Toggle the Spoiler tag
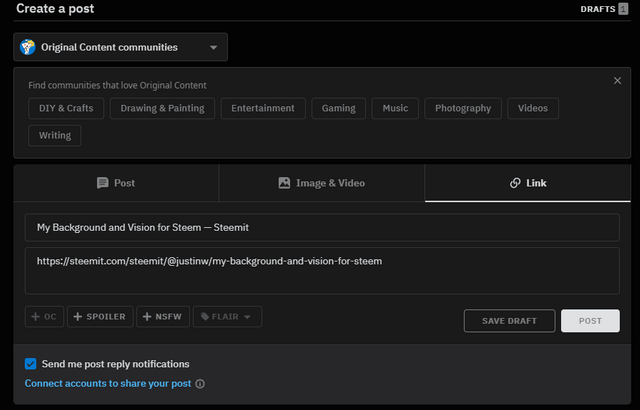Viewport: 640px width, 410px height. [x=100, y=317]
